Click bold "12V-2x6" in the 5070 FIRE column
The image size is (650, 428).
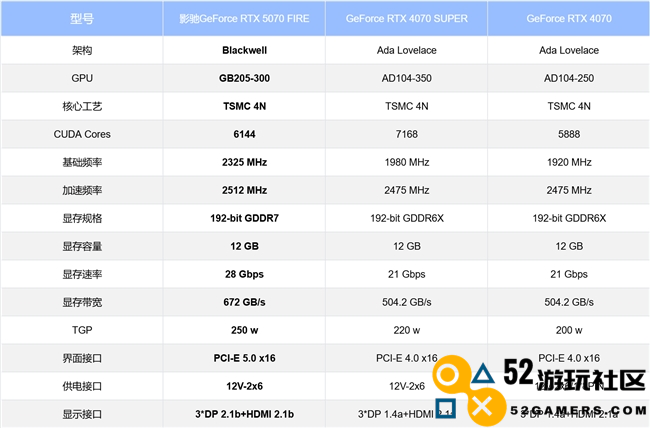coord(244,386)
